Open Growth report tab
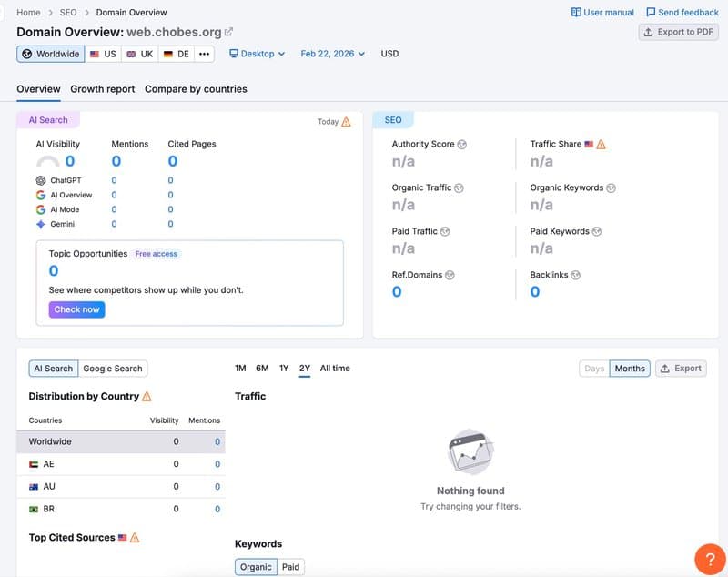 pyautogui.click(x=103, y=89)
